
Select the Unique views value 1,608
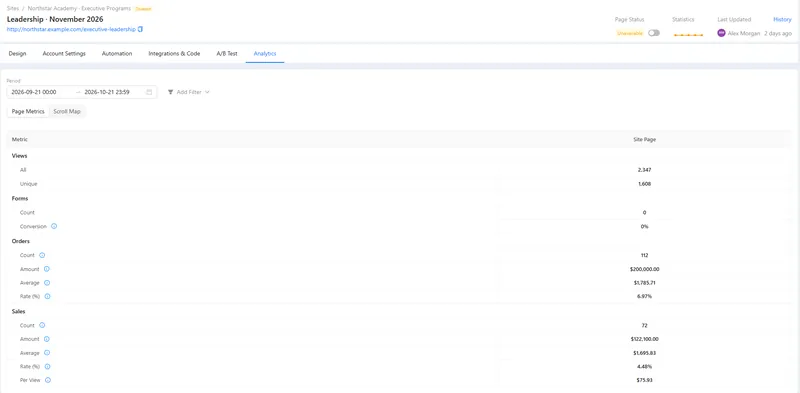point(644,184)
